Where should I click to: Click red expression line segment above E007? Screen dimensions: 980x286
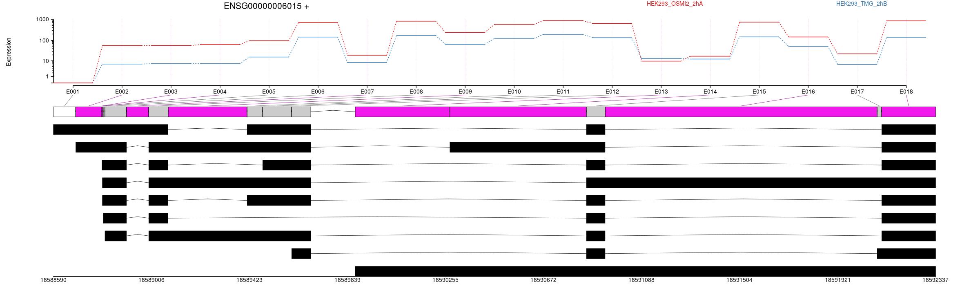(x=367, y=55)
